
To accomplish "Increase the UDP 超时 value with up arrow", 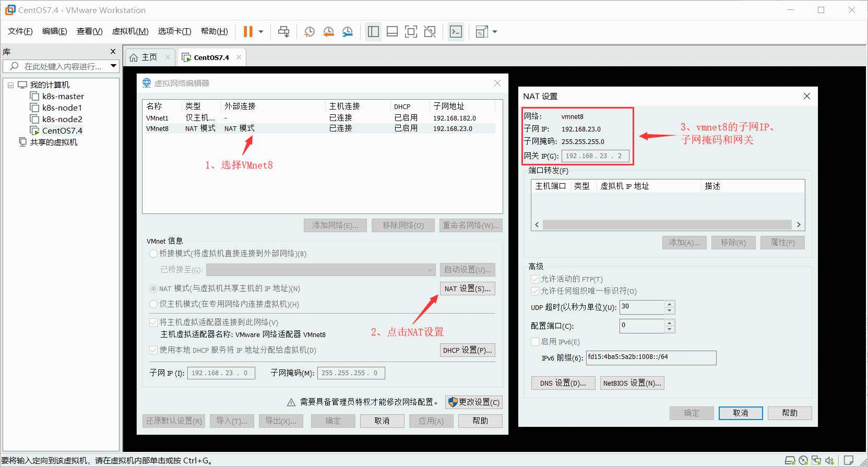I will (x=670, y=304).
